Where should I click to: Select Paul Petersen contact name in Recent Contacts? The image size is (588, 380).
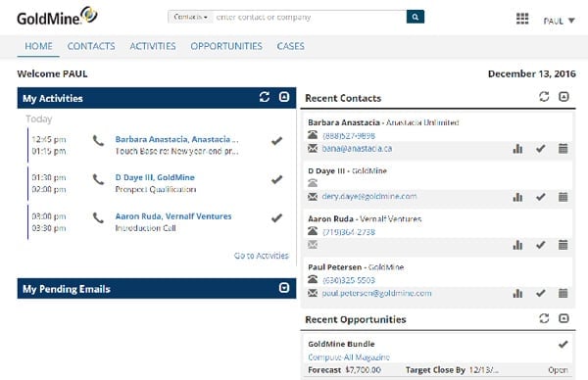tap(334, 267)
